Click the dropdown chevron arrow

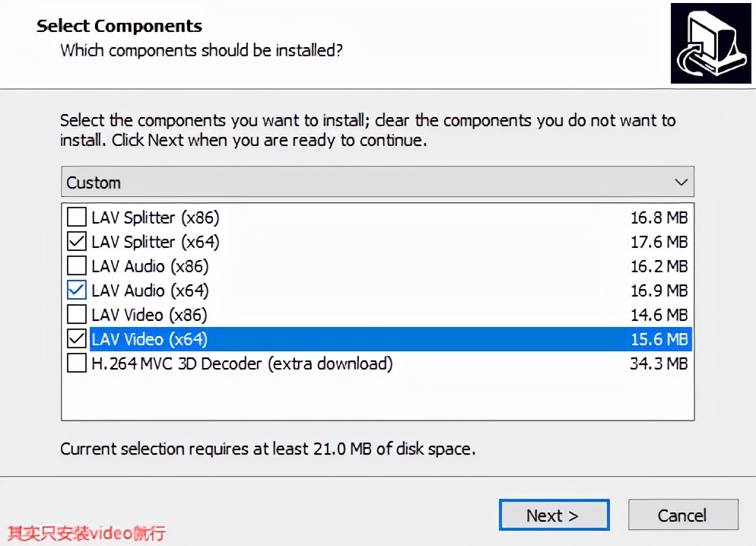[681, 183]
